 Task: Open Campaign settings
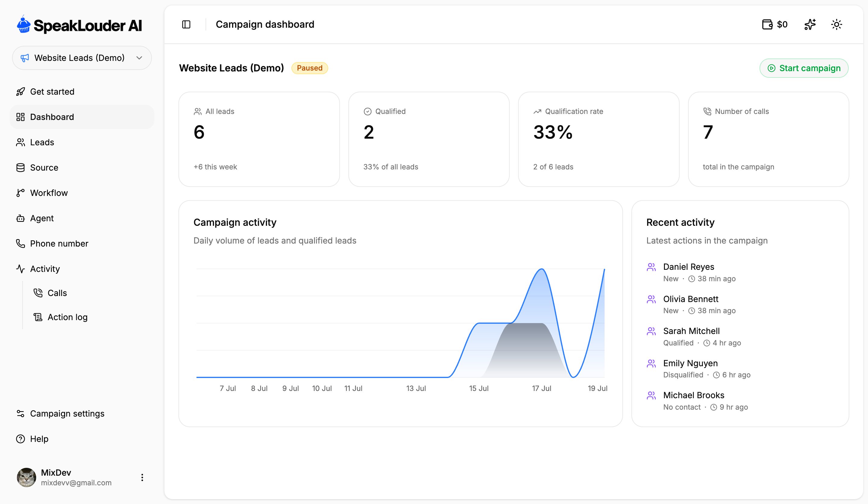(82, 413)
